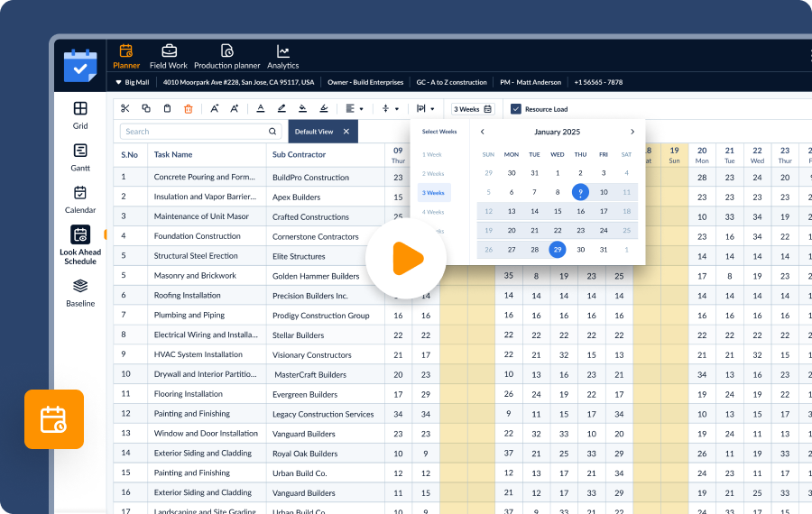The image size is (812, 514).
Task: Select January 24 in the date picker
Action: coord(604,230)
